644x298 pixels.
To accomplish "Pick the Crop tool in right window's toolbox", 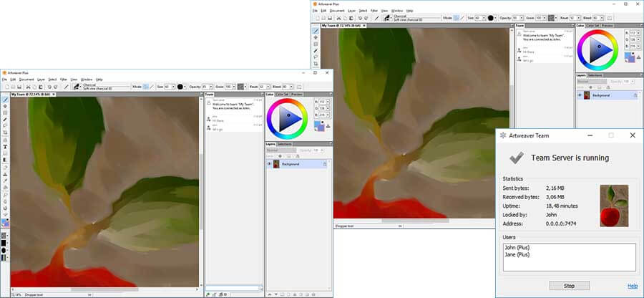I will point(316,64).
